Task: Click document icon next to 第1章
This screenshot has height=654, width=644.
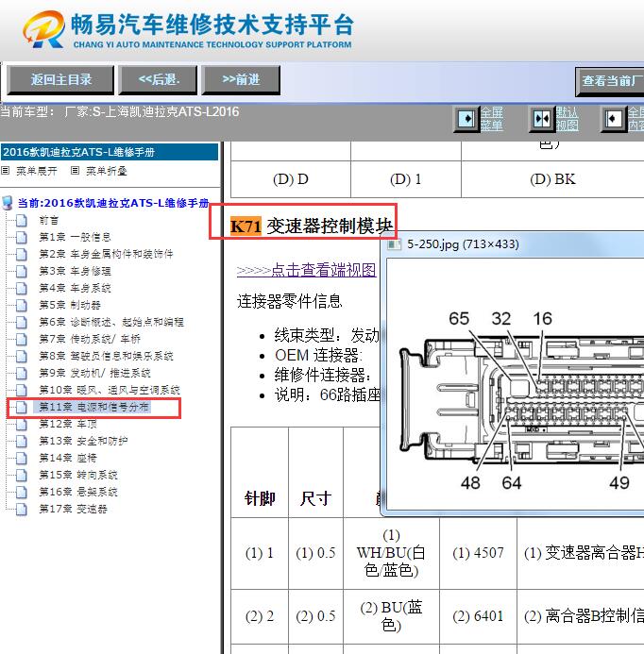Action: (22, 237)
